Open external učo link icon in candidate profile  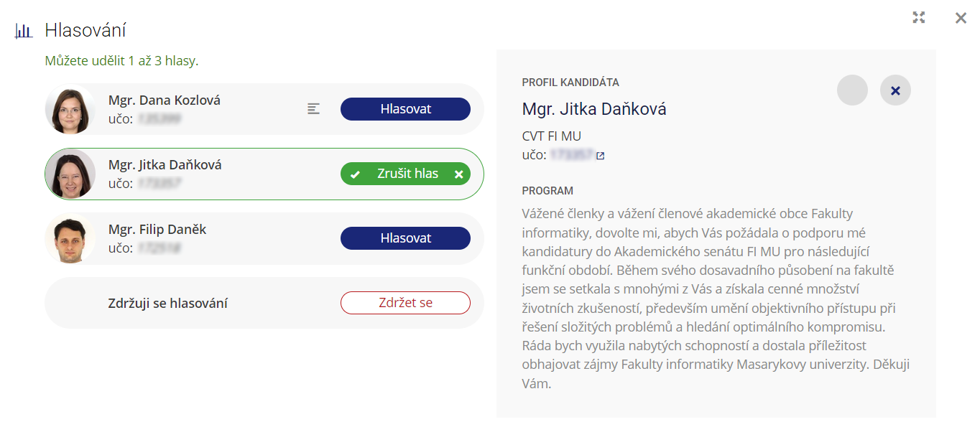click(x=601, y=155)
